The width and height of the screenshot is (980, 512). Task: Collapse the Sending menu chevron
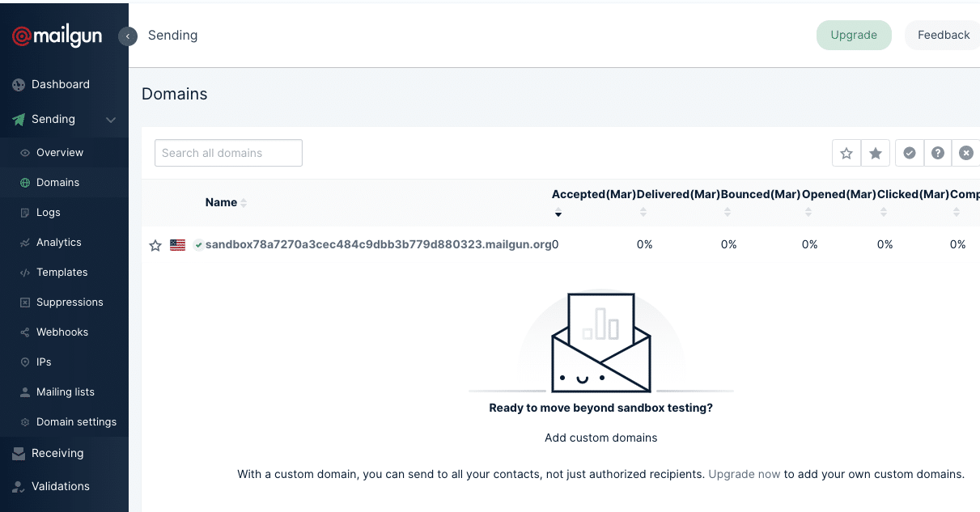[111, 119]
